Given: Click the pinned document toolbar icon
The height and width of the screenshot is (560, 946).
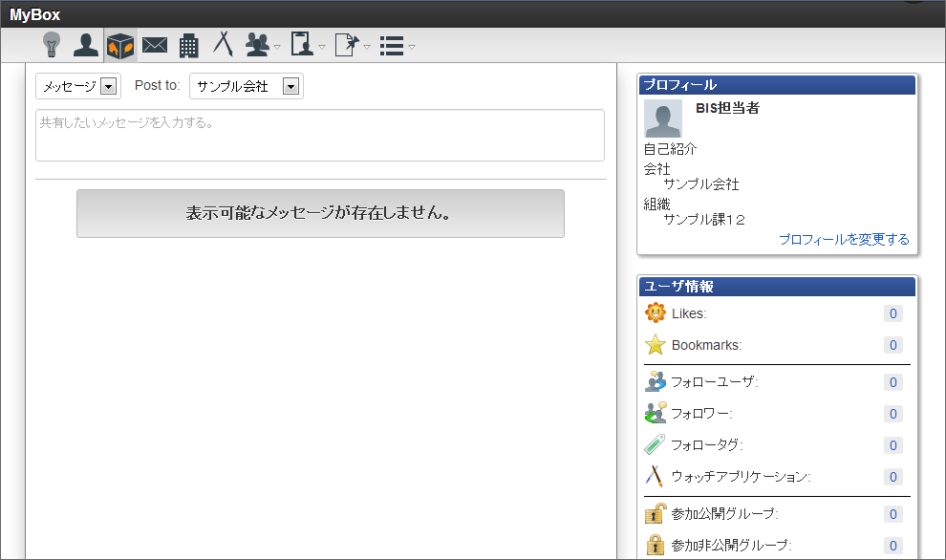Looking at the screenshot, I should pyautogui.click(x=348, y=45).
